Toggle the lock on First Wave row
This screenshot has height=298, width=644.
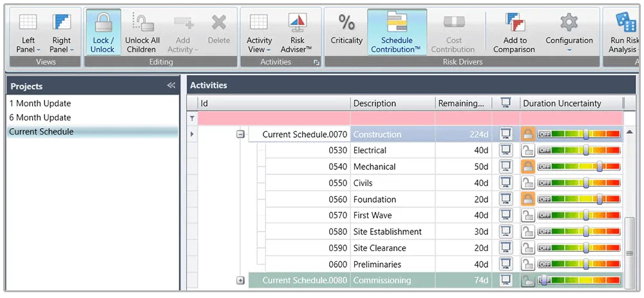point(528,215)
